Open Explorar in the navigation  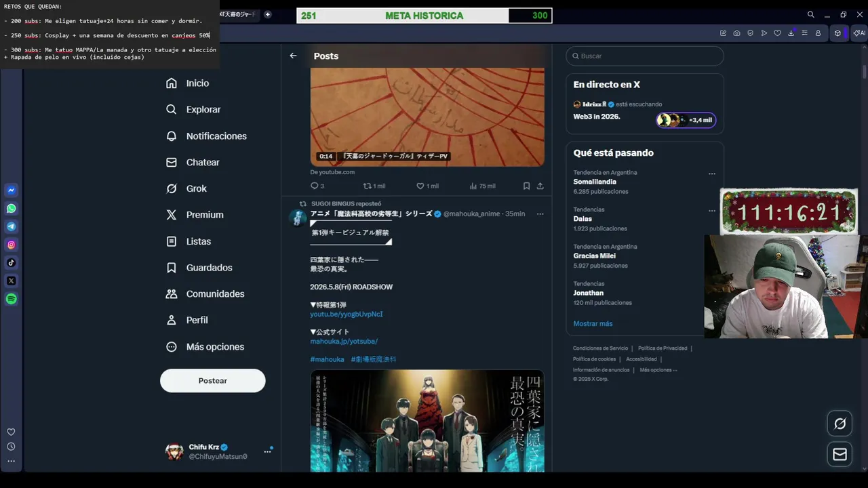point(193,109)
